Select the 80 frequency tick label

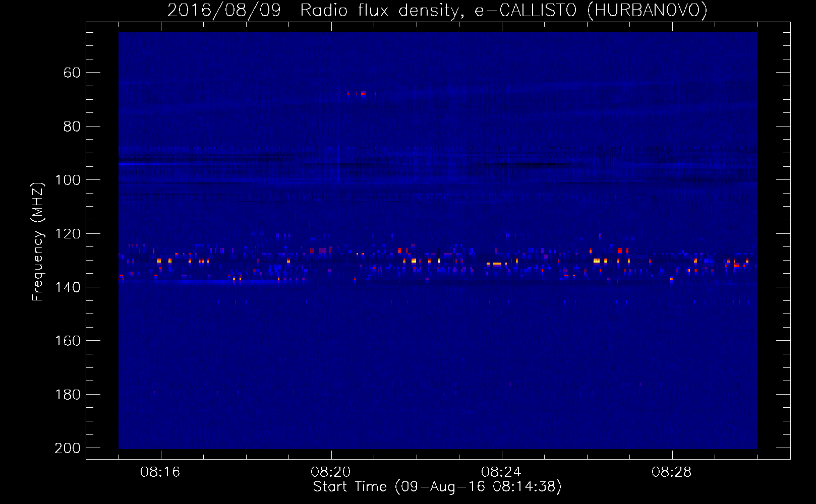tap(72, 127)
